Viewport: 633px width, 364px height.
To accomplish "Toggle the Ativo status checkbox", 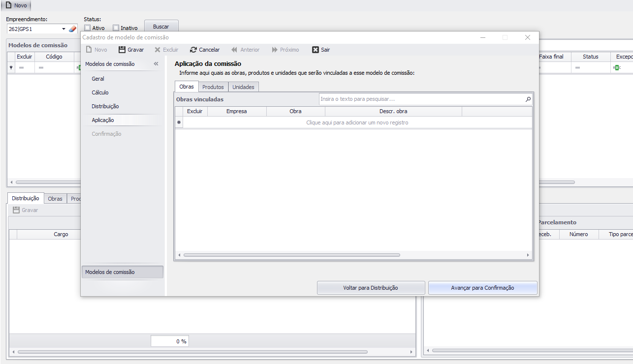I will [x=87, y=28].
